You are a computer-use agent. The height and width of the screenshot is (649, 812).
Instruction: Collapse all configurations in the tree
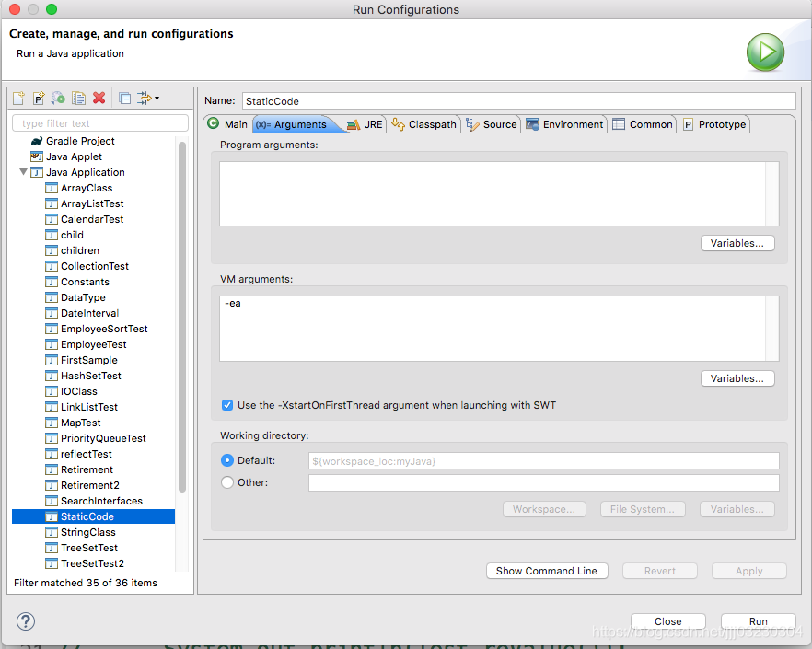coord(125,98)
